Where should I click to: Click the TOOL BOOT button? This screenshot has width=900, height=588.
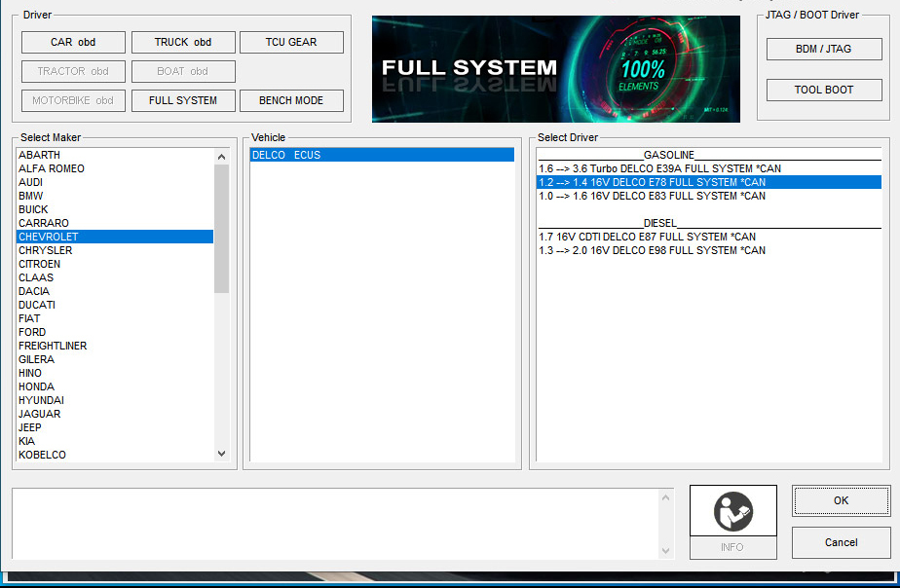(824, 91)
